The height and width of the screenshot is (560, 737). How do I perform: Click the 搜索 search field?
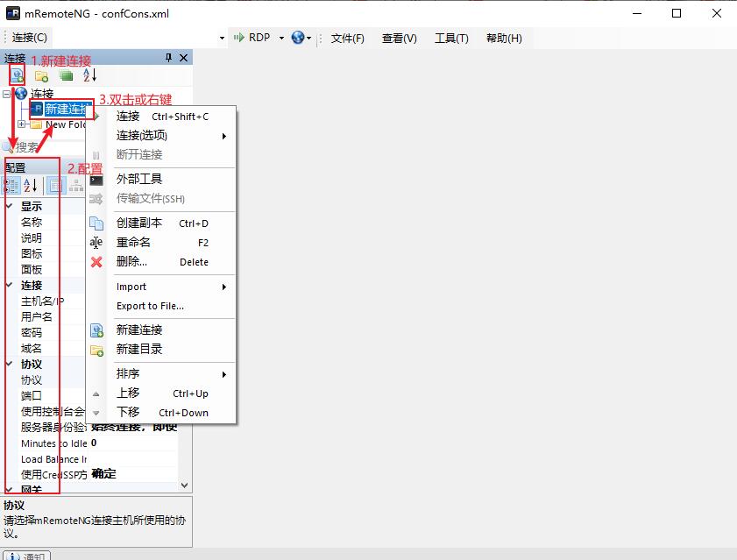click(x=45, y=147)
